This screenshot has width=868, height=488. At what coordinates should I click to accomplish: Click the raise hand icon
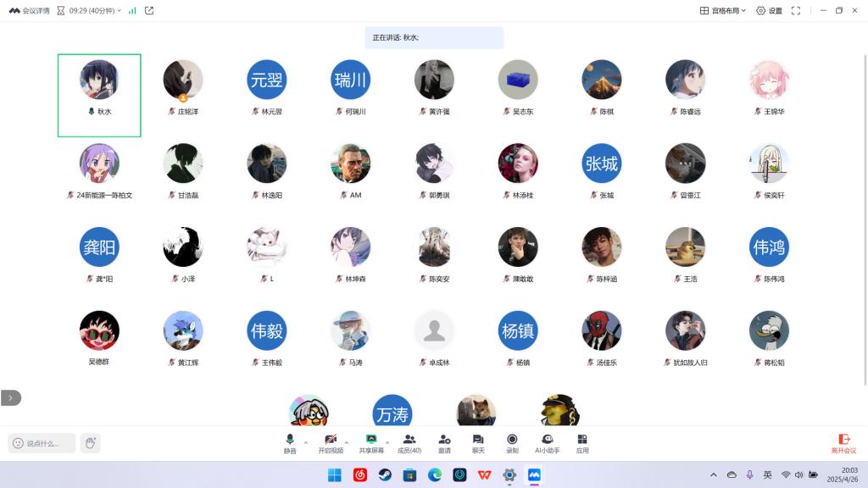(x=90, y=442)
